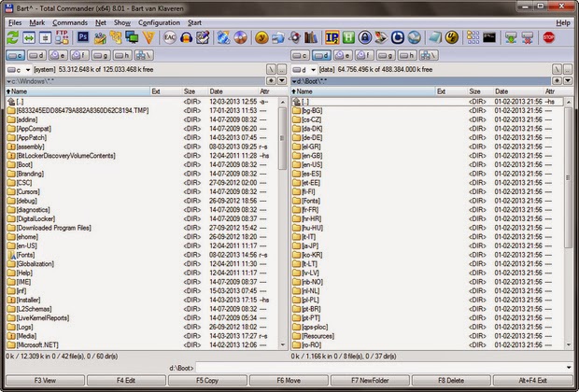This screenshot has width=579, height=392.
Task: Click the F6 Move button
Action: [289, 380]
